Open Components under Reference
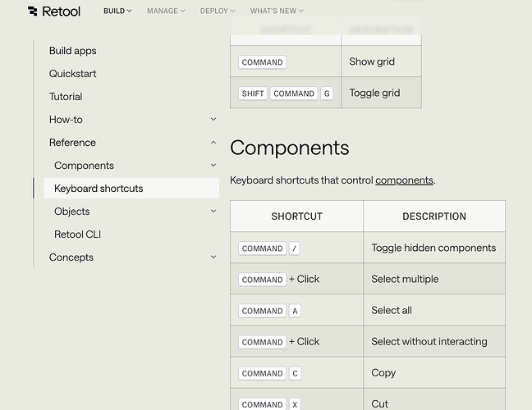 click(84, 166)
